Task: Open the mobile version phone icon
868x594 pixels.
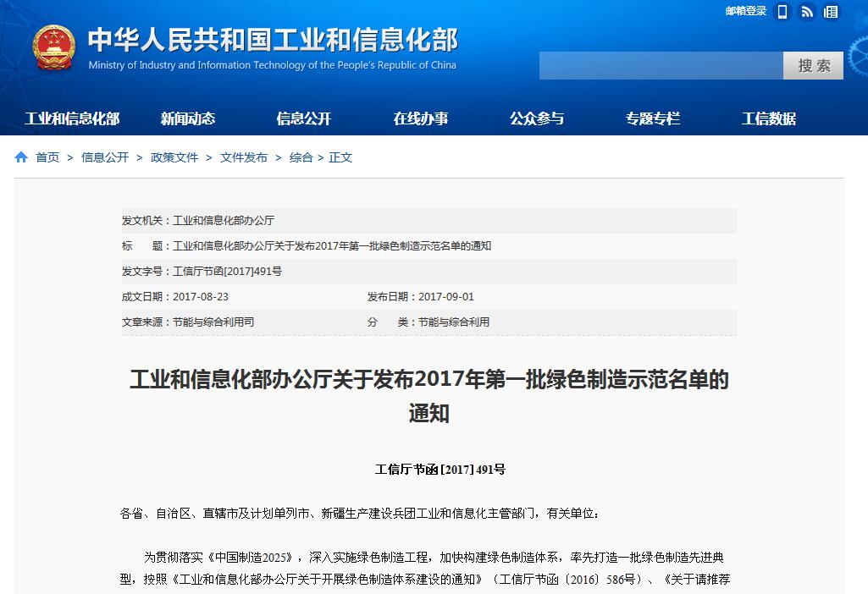Action: pos(782,12)
